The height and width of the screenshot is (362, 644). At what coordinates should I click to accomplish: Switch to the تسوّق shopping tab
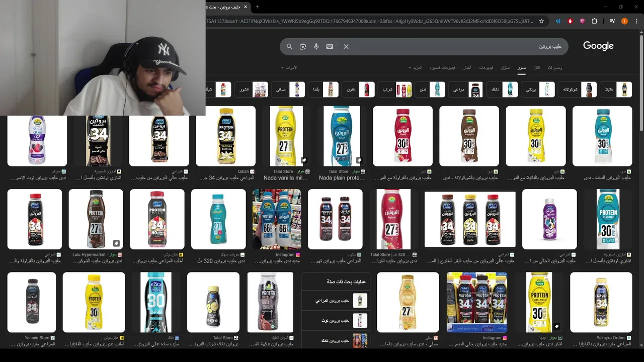click(505, 67)
